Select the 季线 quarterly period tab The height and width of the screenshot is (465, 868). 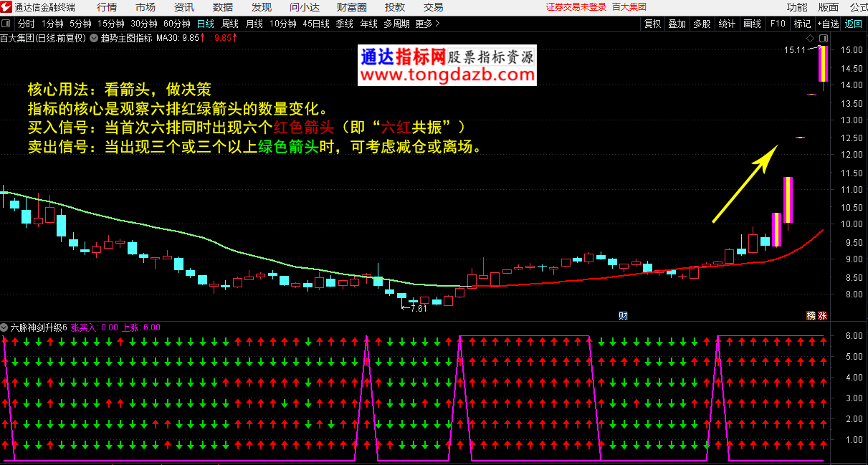[x=345, y=24]
